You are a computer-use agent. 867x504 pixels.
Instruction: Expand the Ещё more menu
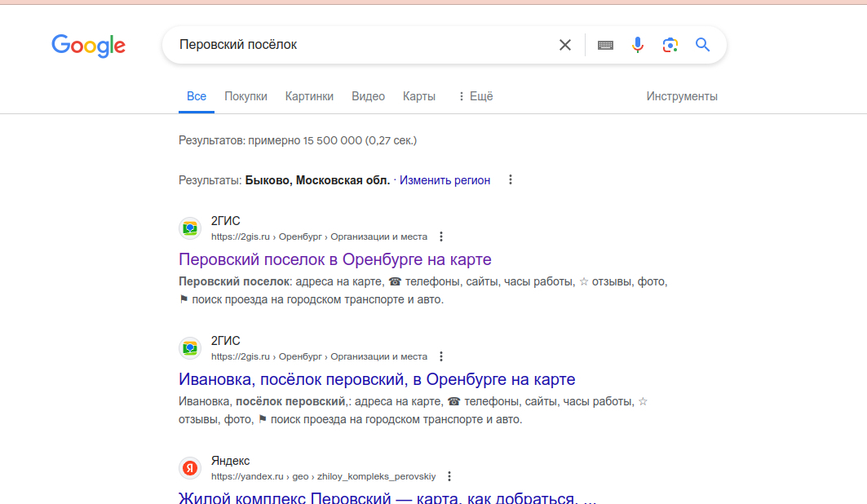tap(476, 96)
